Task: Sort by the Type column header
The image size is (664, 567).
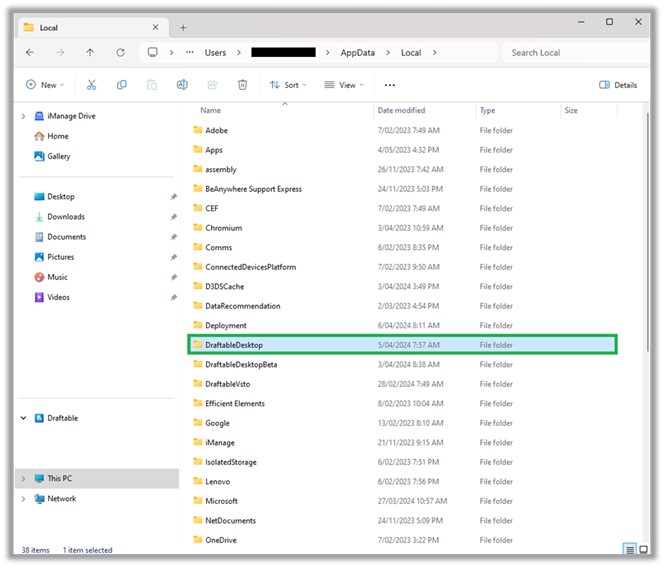Action: coord(487,110)
